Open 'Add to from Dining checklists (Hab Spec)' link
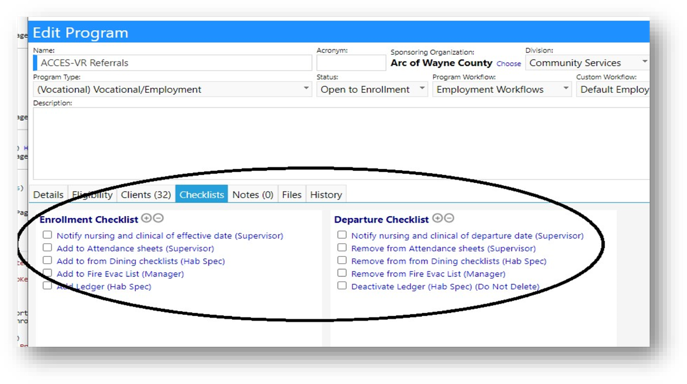 pos(141,261)
